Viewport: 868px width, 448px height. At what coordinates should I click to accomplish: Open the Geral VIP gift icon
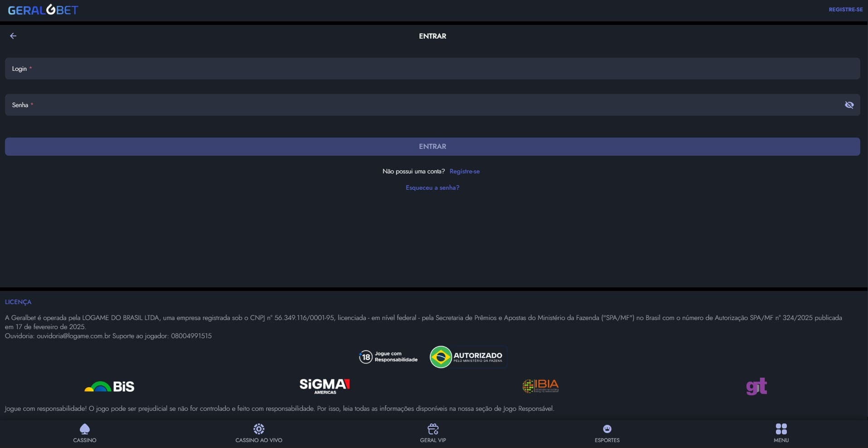pyautogui.click(x=432, y=429)
